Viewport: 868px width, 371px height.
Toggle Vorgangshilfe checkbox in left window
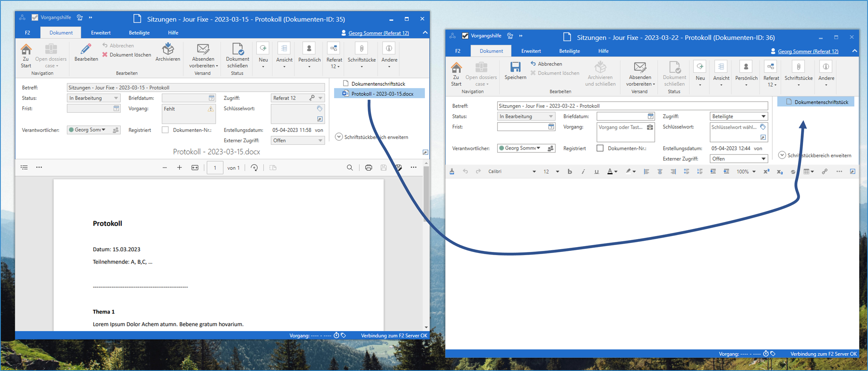pyautogui.click(x=35, y=17)
